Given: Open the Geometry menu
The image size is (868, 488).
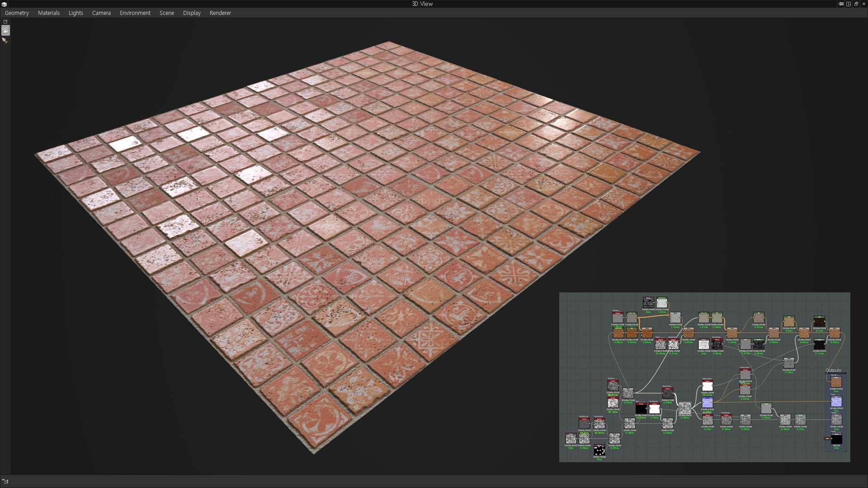Looking at the screenshot, I should tap(17, 13).
